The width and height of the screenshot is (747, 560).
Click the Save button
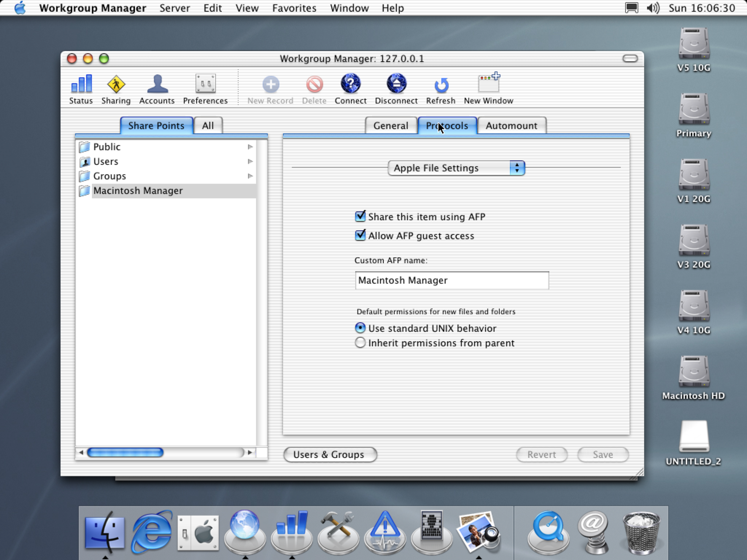coord(603,455)
